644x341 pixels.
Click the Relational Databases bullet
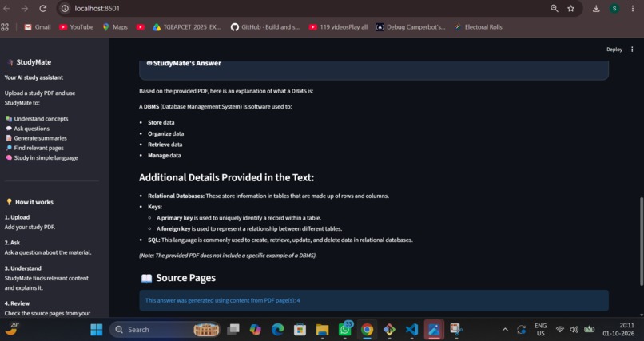[x=268, y=196]
